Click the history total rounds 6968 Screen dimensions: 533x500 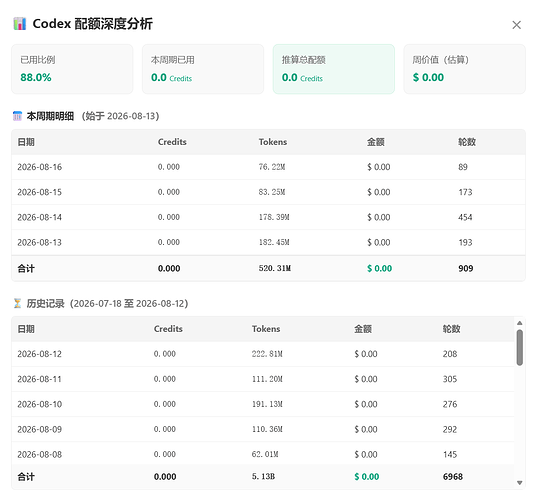[x=452, y=477]
